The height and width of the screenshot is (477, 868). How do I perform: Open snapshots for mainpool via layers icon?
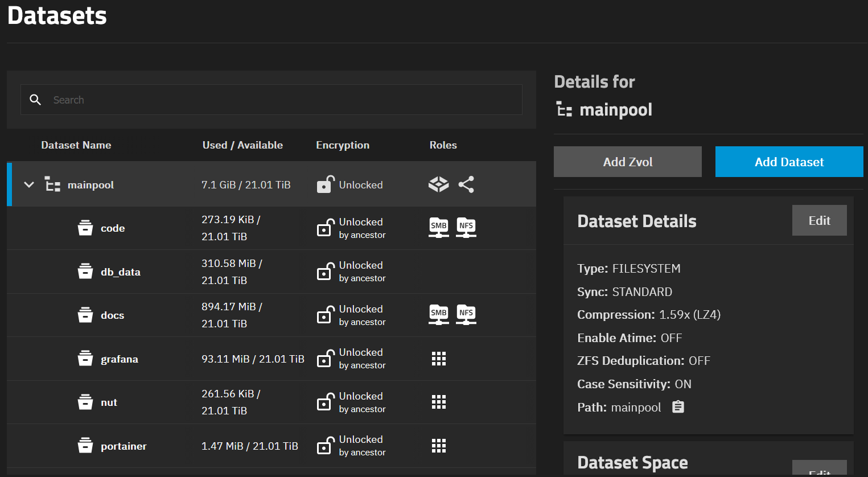click(438, 184)
